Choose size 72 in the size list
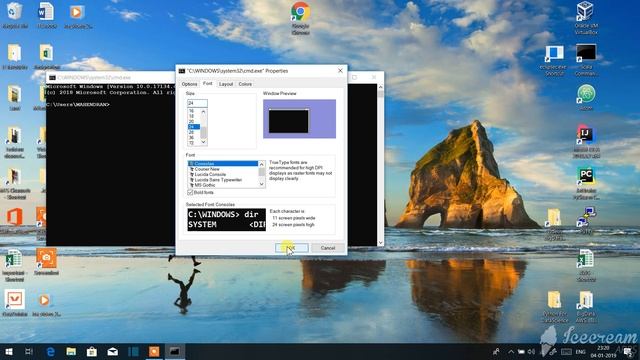 click(193, 143)
